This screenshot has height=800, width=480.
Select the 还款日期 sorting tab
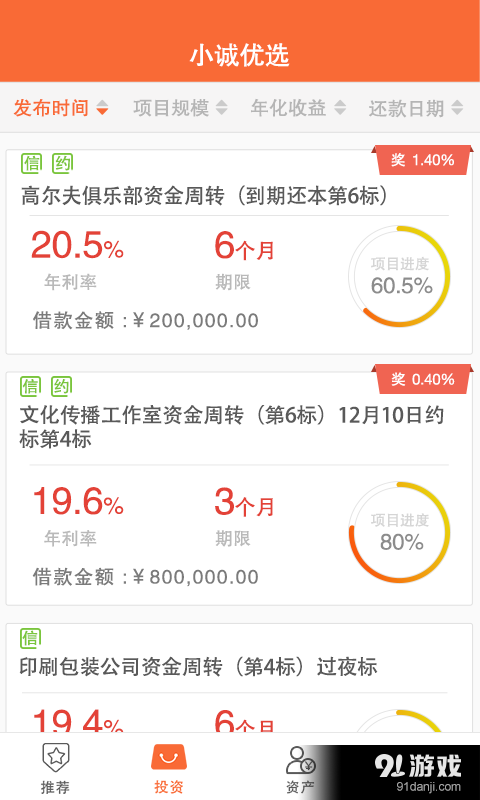click(x=416, y=108)
